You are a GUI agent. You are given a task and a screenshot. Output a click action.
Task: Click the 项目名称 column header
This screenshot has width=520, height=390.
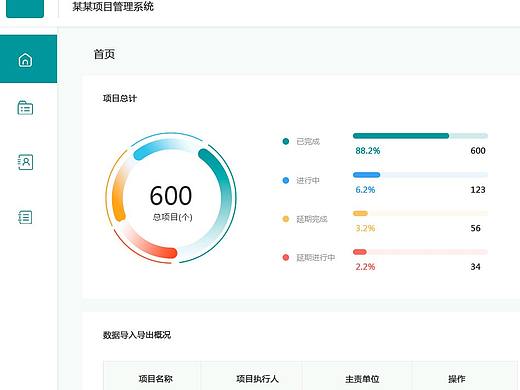[156, 379]
